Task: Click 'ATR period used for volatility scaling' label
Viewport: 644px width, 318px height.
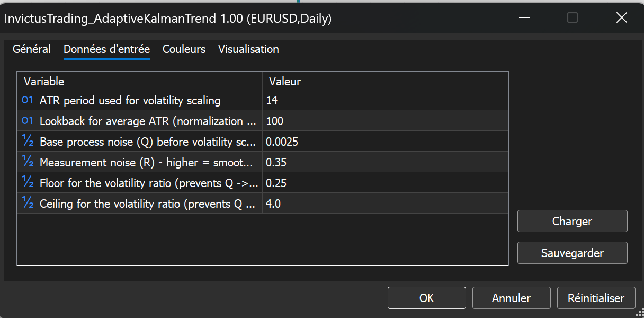Action: tap(130, 100)
